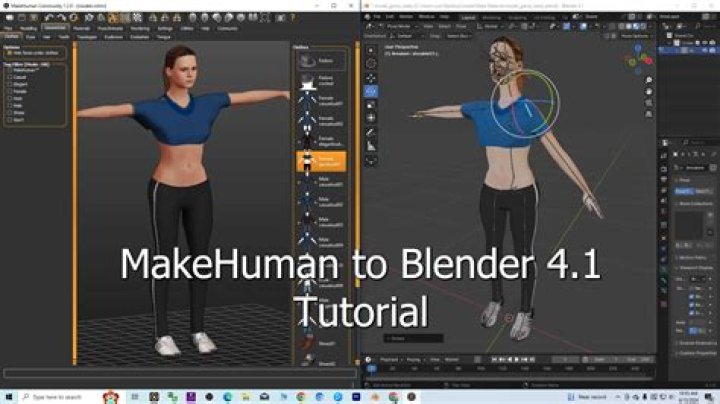The height and width of the screenshot is (404, 720).
Task: Check the Female tag filter
Action: (10, 91)
